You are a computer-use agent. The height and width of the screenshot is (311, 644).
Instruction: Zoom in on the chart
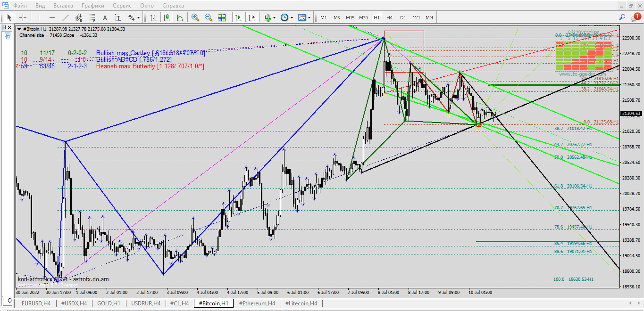(195, 17)
